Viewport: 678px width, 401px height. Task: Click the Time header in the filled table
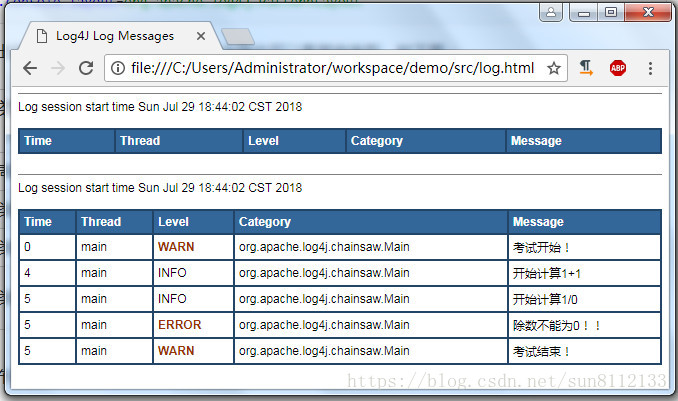[x=48, y=222]
